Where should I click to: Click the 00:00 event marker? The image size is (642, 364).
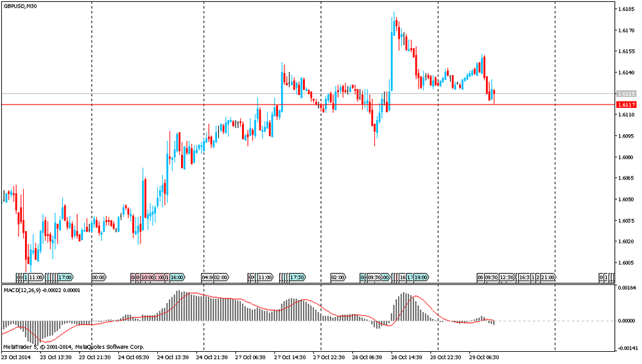98,277
